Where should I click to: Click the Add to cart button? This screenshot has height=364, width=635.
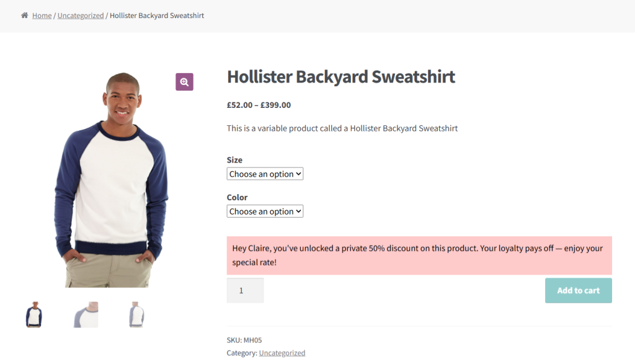click(578, 290)
